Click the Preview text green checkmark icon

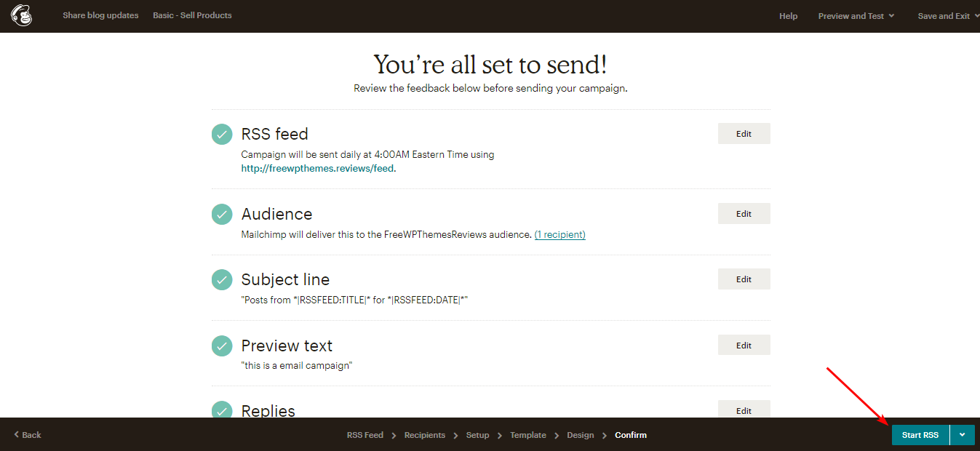(x=222, y=346)
